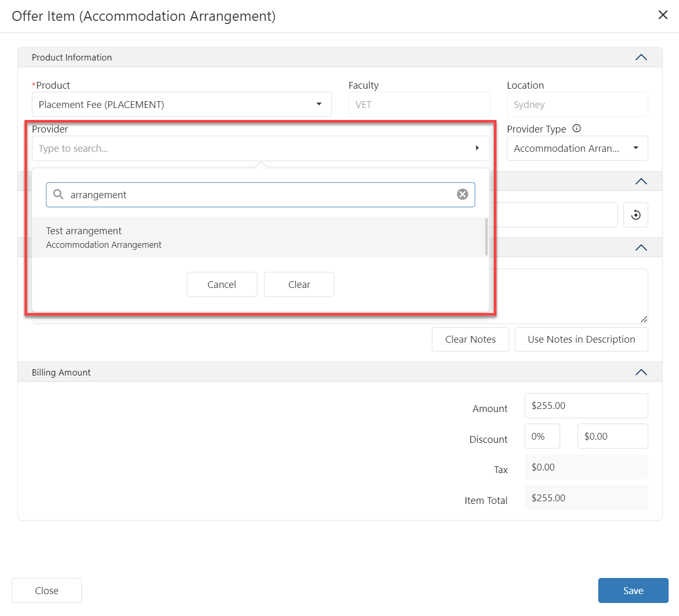This screenshot has width=679, height=616.
Task: Click the Amount input field
Action: coord(586,406)
